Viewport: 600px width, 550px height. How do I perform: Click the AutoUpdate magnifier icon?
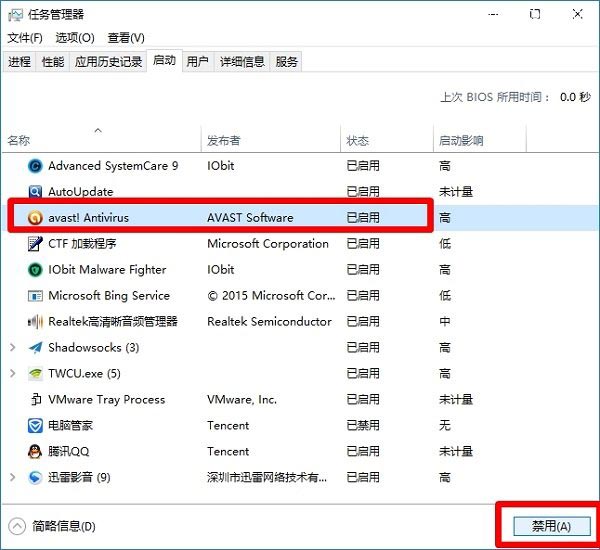click(x=35, y=191)
